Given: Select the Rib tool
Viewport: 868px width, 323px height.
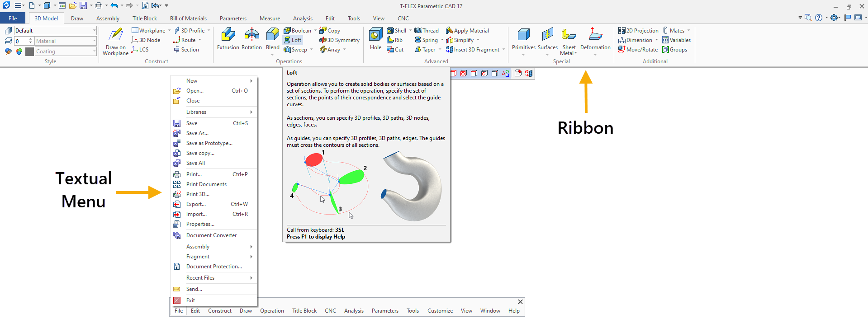Looking at the screenshot, I should pos(395,40).
